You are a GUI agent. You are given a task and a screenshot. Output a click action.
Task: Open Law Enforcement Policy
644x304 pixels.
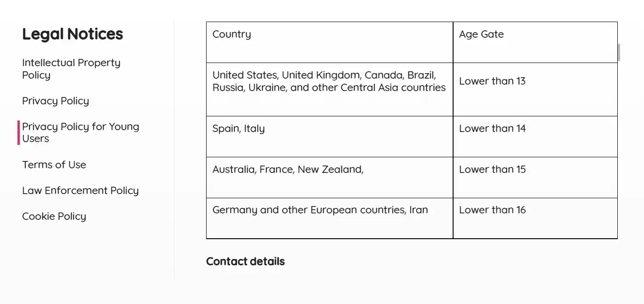80,190
